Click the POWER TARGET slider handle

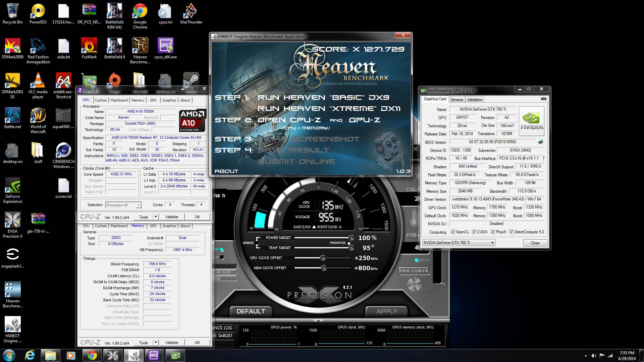351,238
